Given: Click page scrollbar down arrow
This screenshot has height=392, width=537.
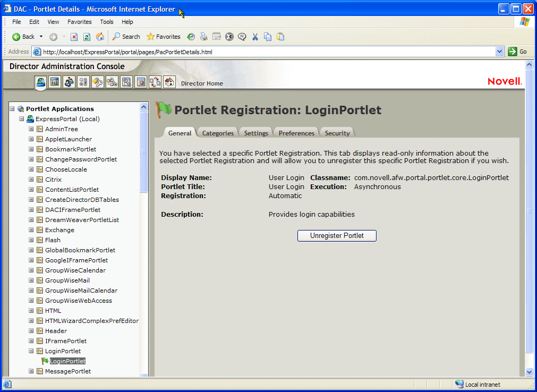Looking at the screenshot, I should click(529, 372).
